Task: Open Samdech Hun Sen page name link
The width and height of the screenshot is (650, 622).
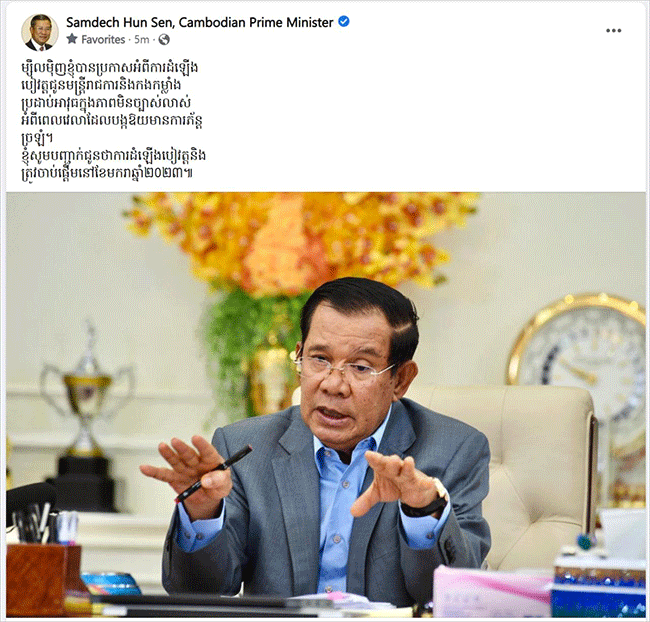Action: point(199,22)
